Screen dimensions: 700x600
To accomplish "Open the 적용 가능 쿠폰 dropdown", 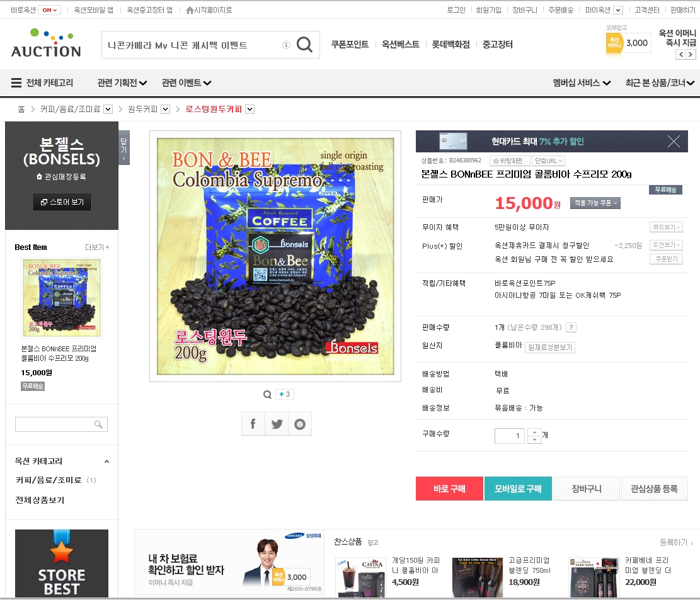I will click(595, 203).
